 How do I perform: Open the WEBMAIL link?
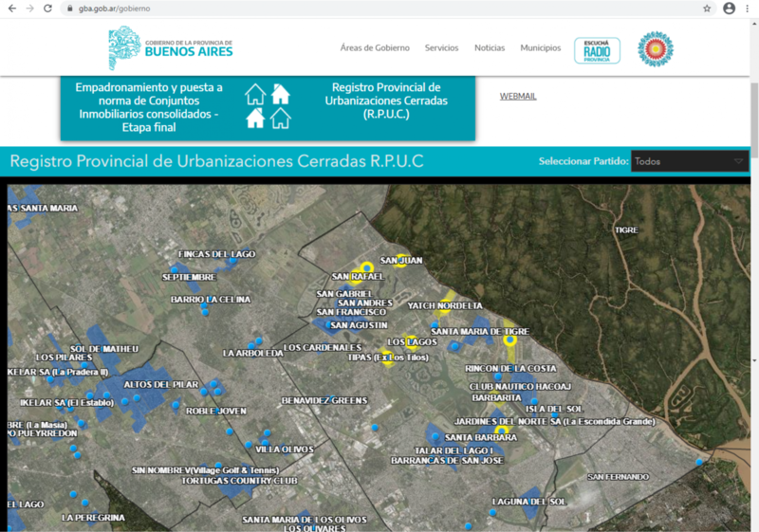point(518,96)
